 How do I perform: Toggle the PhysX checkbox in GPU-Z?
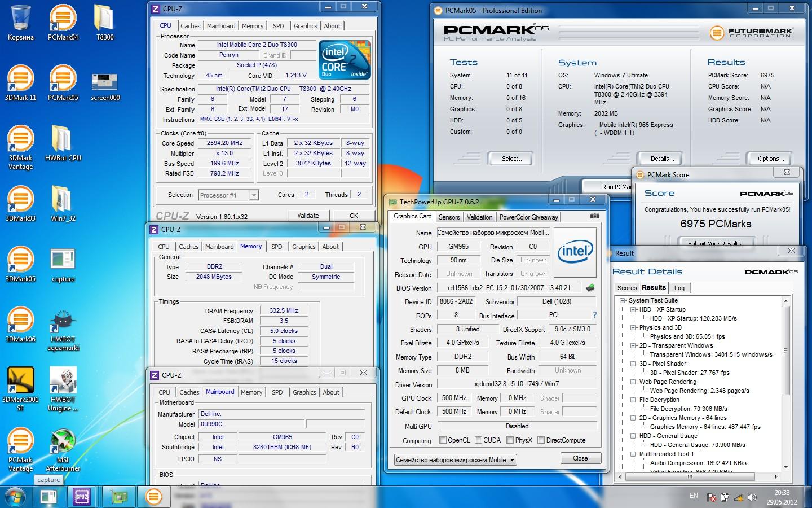click(510, 440)
